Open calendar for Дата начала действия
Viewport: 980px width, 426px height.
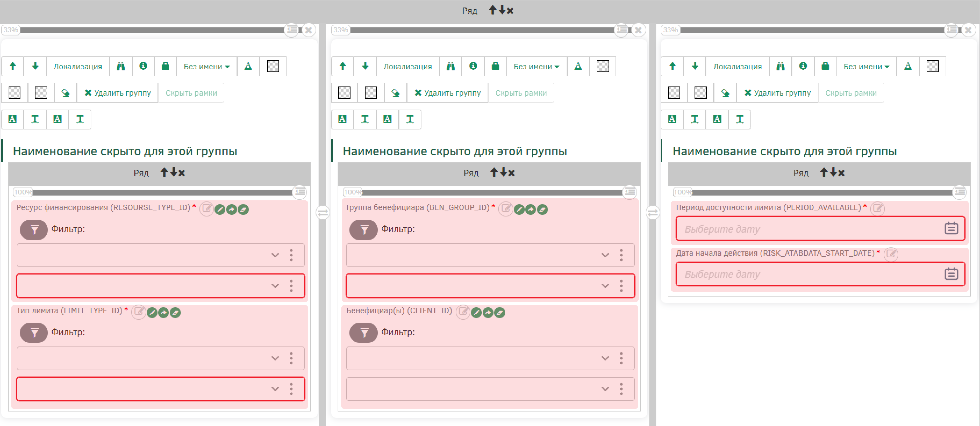[x=951, y=274]
